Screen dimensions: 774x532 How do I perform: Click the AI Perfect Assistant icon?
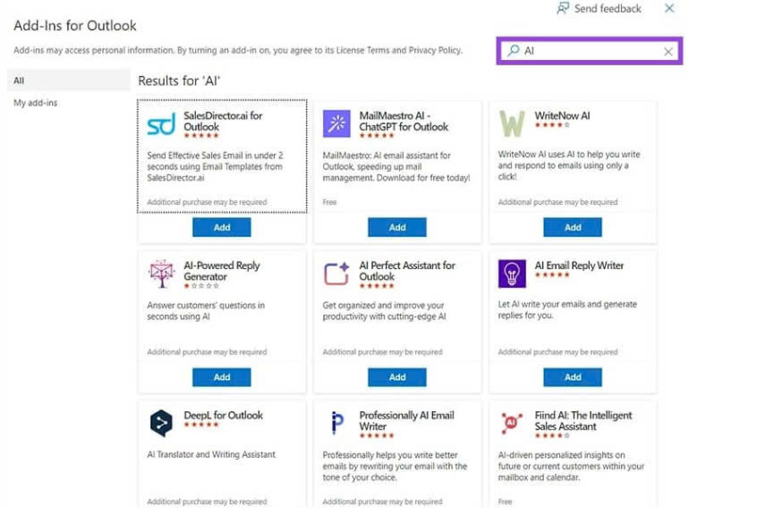(336, 274)
